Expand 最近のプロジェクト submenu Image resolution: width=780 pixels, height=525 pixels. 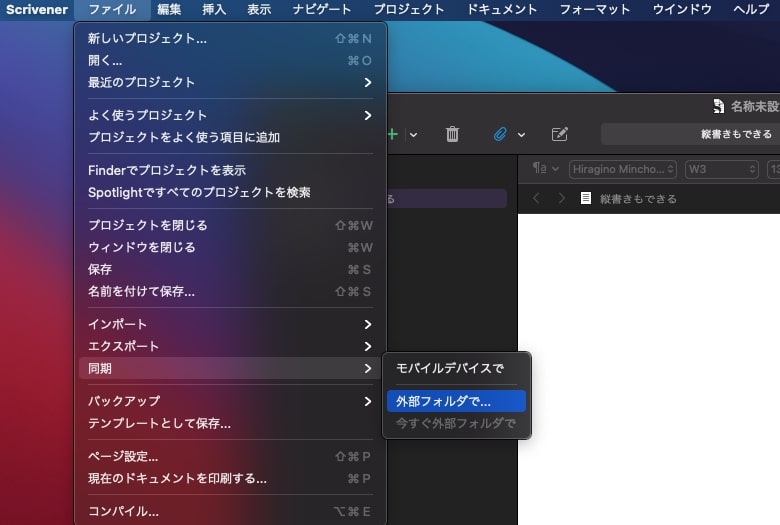point(230,82)
